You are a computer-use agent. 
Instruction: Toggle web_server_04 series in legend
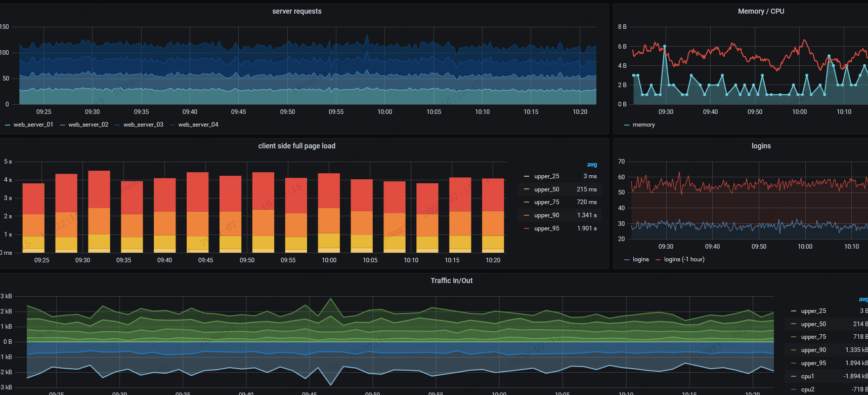198,125
